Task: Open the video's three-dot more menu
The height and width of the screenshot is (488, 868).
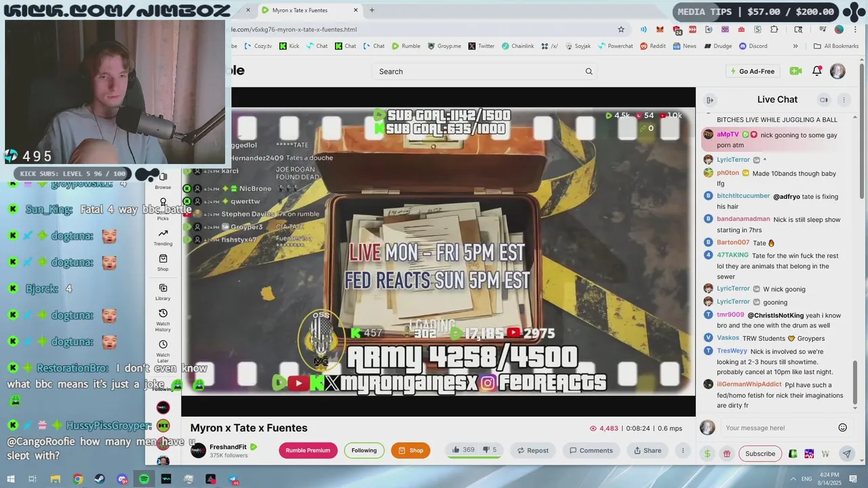Action: [683, 450]
